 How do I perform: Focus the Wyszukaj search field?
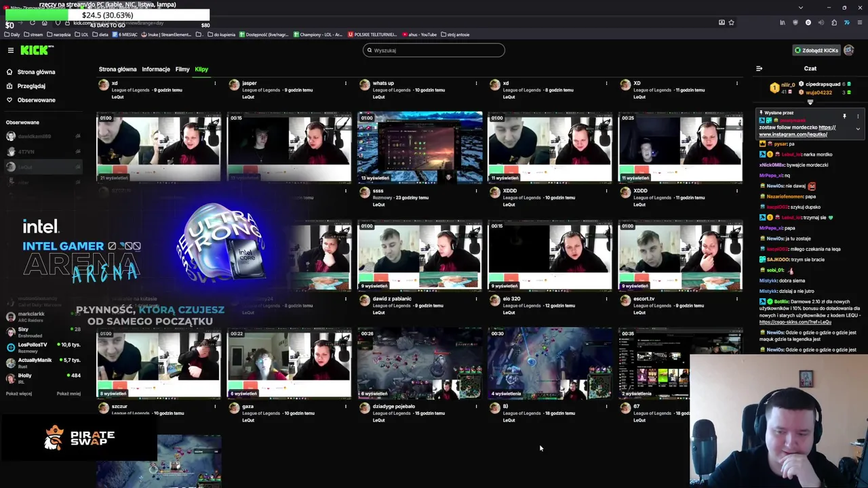coord(434,50)
